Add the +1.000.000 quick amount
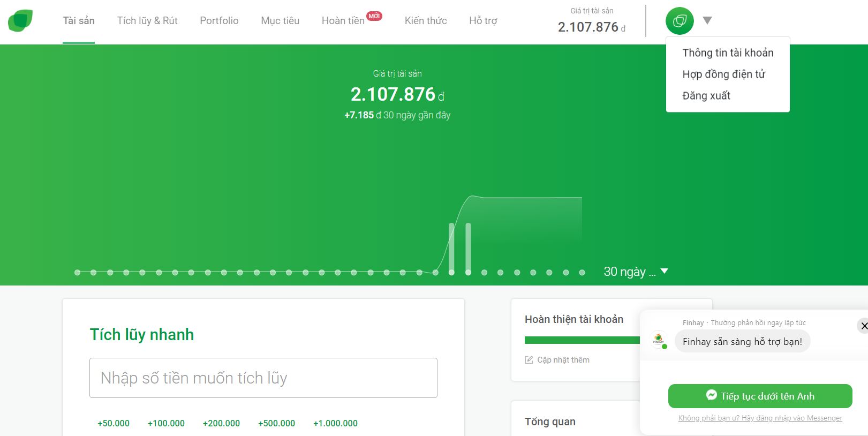Image resolution: width=868 pixels, height=436 pixels. click(x=335, y=423)
